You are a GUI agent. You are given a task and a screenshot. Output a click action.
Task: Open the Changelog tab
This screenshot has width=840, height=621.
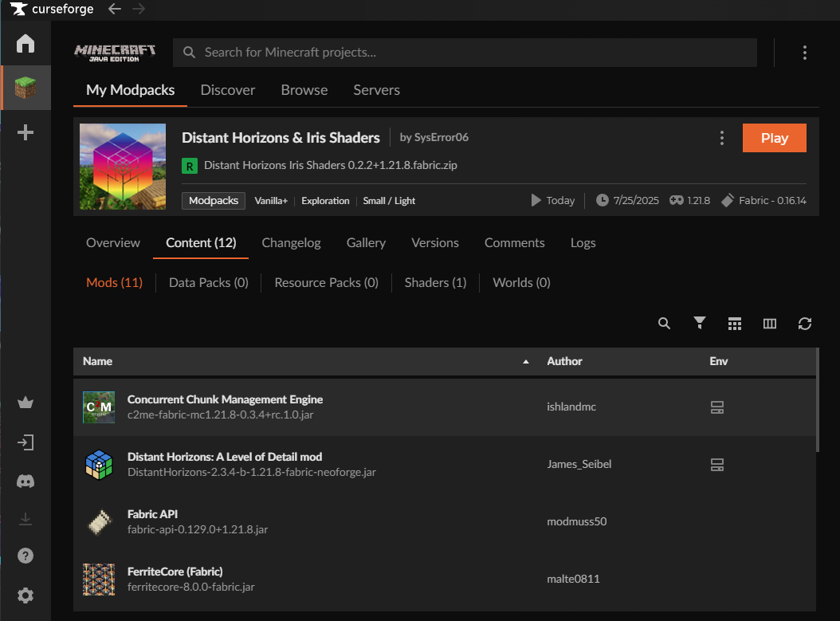tap(291, 242)
